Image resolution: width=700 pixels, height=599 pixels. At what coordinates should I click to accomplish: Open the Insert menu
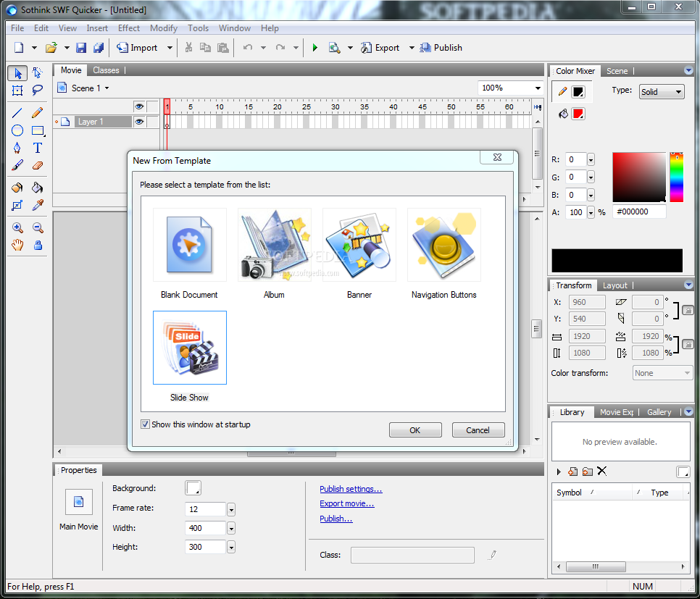click(x=97, y=28)
